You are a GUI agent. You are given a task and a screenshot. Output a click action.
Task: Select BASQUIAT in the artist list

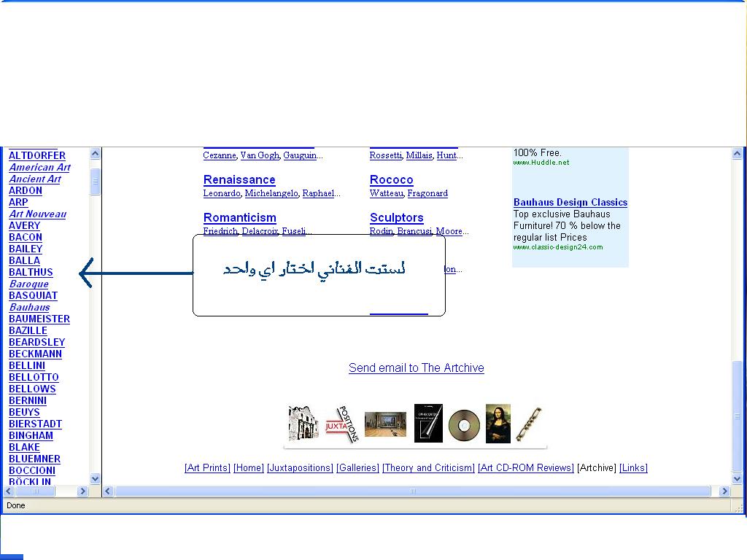coord(33,295)
